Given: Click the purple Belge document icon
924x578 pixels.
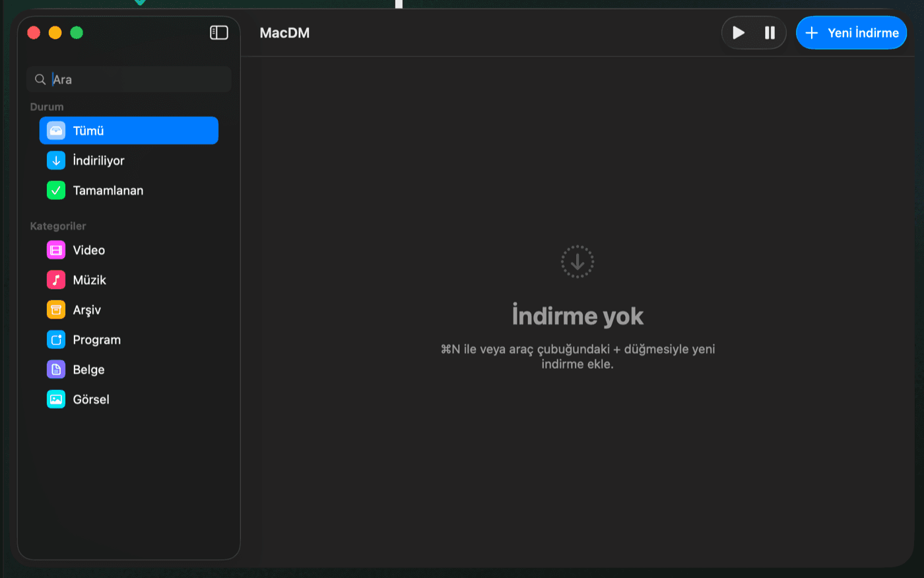Looking at the screenshot, I should [x=56, y=369].
